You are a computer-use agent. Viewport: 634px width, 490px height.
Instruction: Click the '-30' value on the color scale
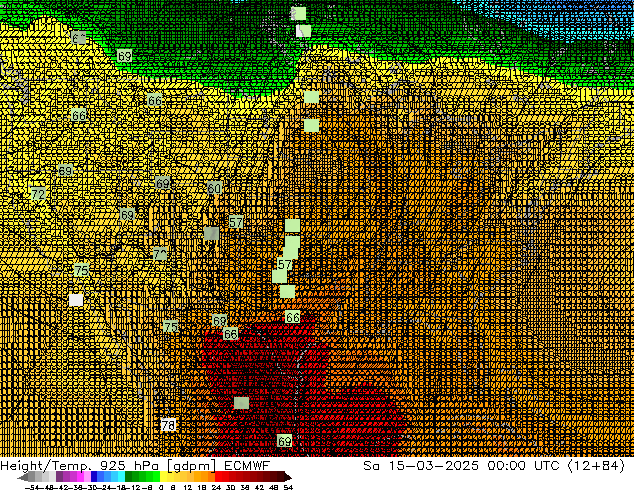[91, 487]
